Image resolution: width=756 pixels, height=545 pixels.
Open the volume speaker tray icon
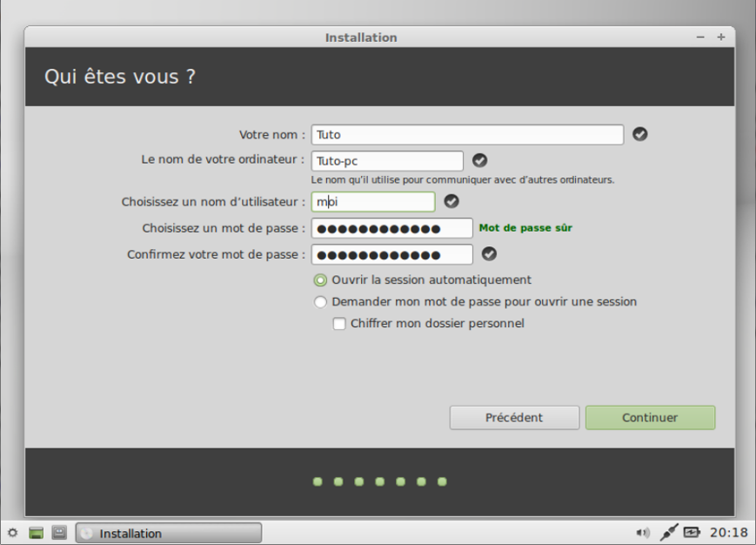[643, 533]
